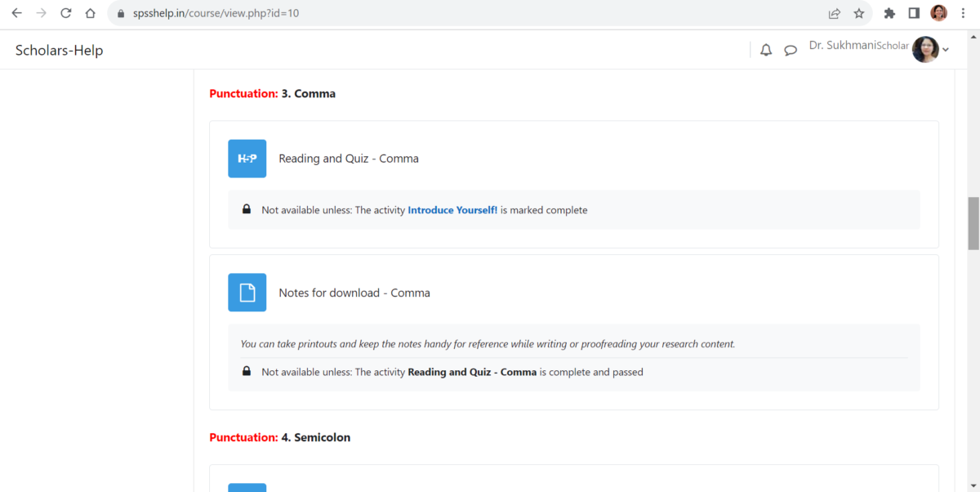Expand the user menu dropdown arrow

pyautogui.click(x=946, y=50)
